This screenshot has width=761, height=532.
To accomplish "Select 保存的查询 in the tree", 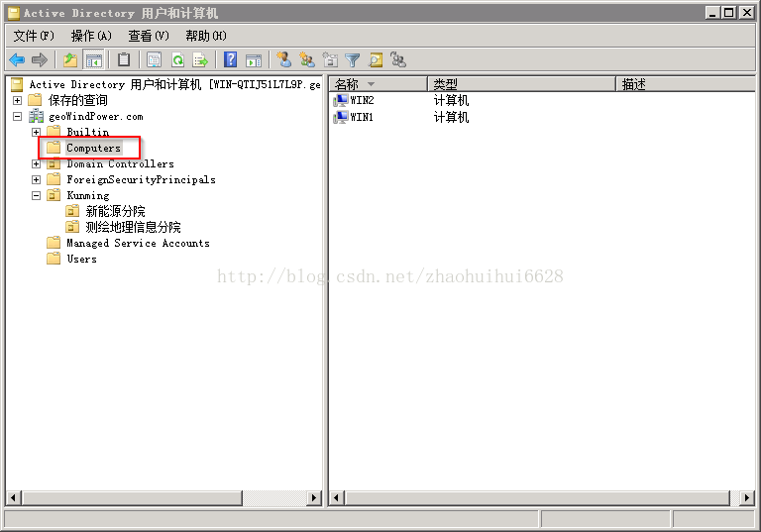I will click(x=77, y=100).
